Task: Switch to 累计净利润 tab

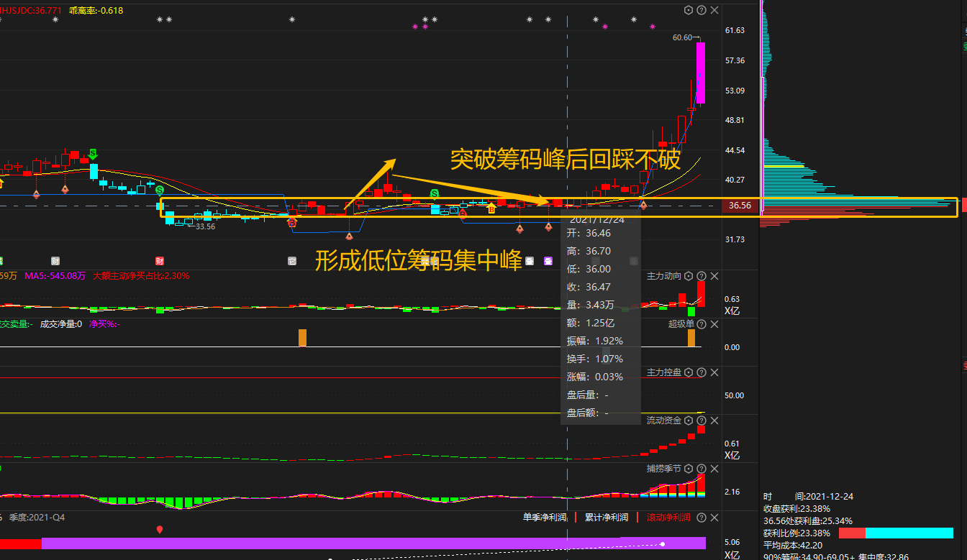Action: (x=607, y=518)
